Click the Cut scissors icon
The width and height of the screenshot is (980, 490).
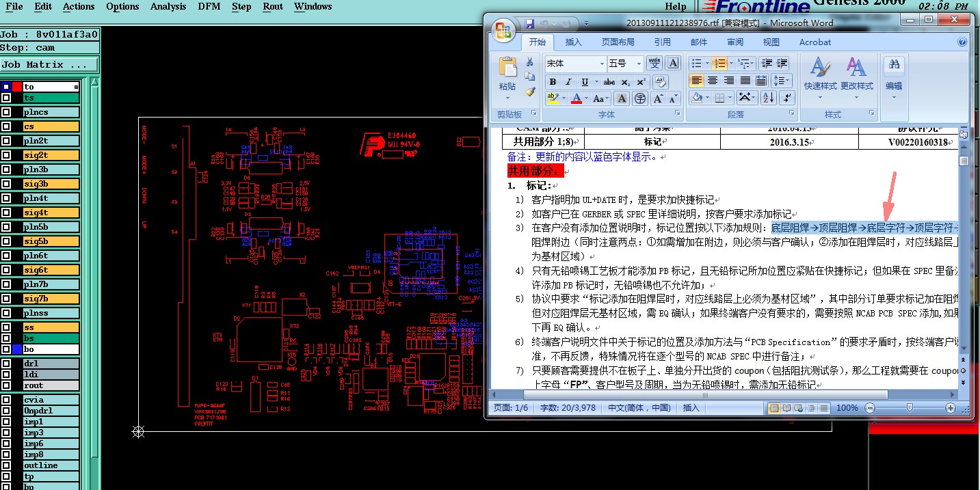point(529,63)
